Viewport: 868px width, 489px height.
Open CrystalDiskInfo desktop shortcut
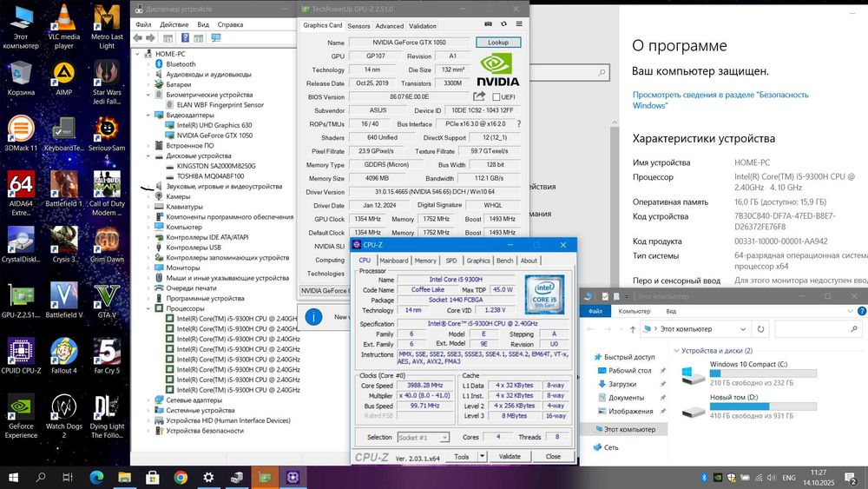pos(21,244)
